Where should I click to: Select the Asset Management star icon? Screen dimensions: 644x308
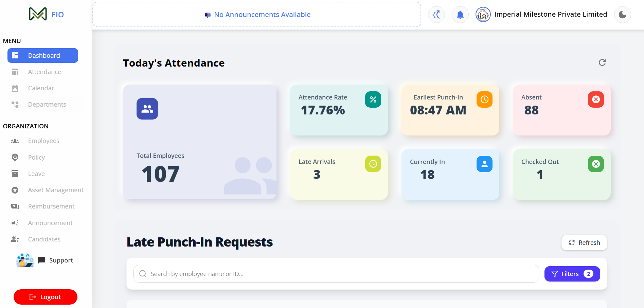[15, 190]
